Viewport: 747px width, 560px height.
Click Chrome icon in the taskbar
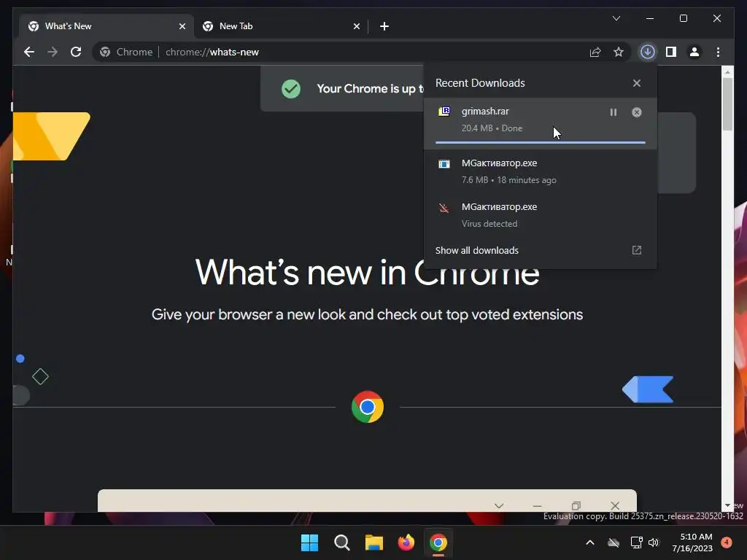click(x=438, y=542)
